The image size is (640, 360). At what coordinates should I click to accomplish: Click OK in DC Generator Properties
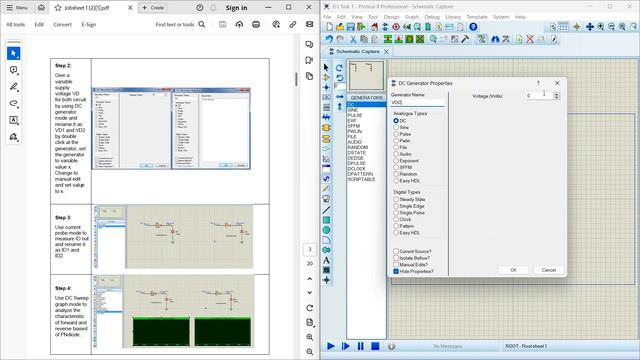click(513, 270)
